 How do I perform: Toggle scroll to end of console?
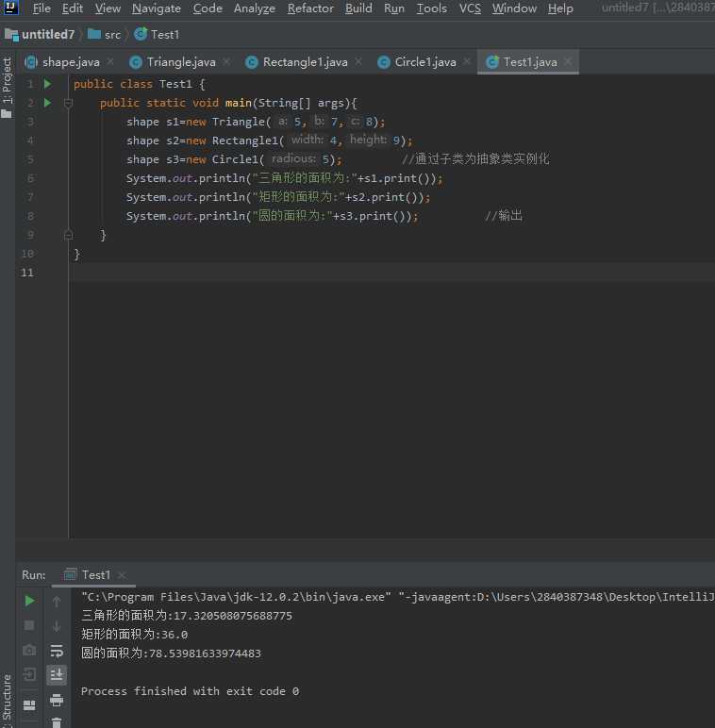tap(57, 674)
